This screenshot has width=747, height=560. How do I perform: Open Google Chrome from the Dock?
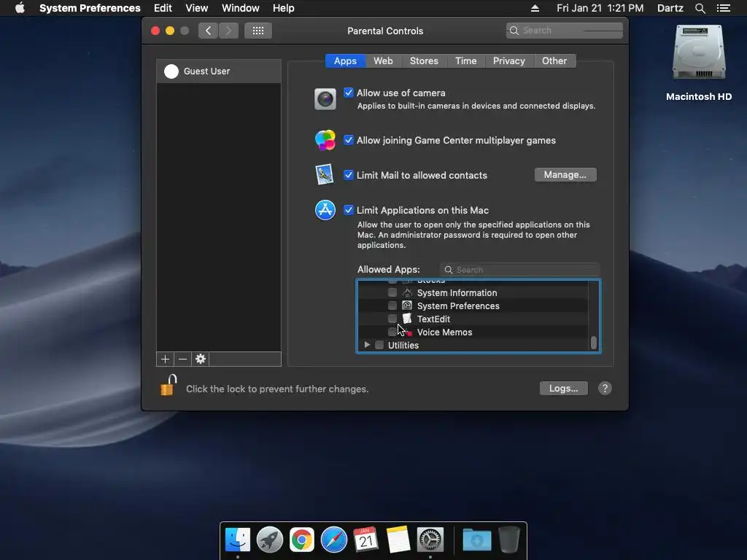coord(301,540)
